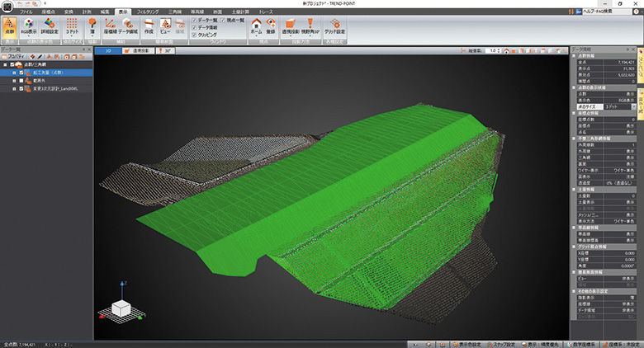The width and height of the screenshot is (644, 348).
Task: Toggle the データ情報 checkbox
Action: [x=194, y=27]
